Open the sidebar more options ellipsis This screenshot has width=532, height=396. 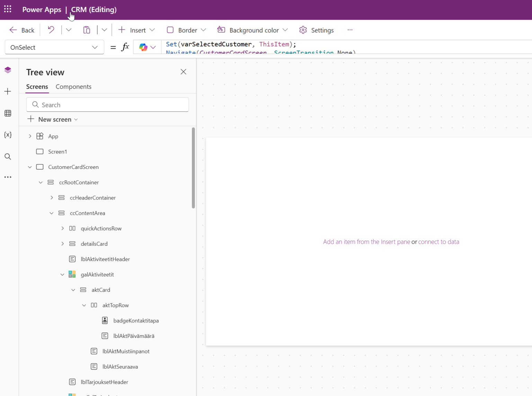coord(8,177)
